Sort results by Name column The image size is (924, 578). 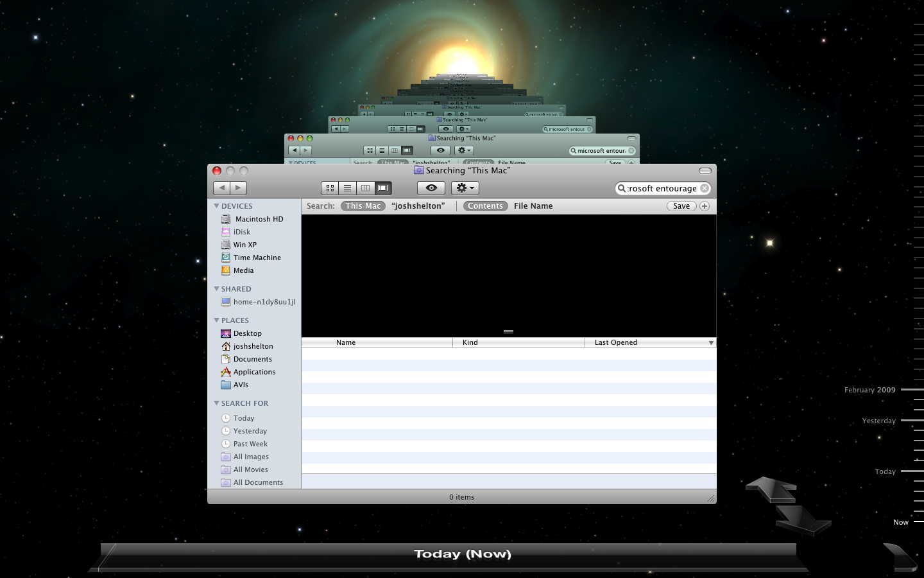[x=377, y=342]
